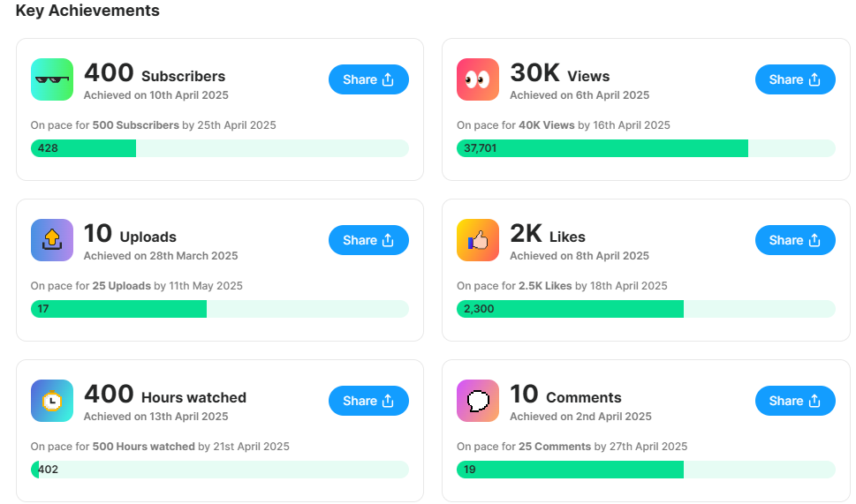
Task: Share the 10 Uploads achievement
Action: [x=368, y=240]
